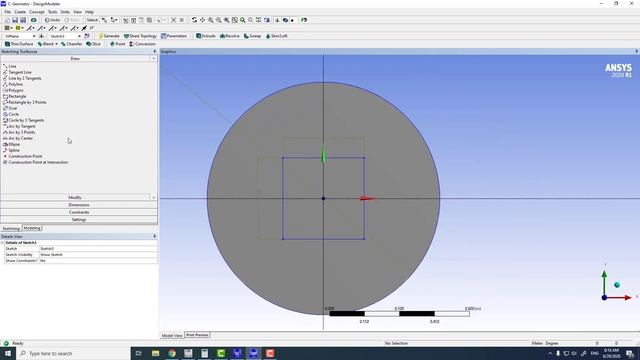Click the Sweep feature button

(252, 36)
